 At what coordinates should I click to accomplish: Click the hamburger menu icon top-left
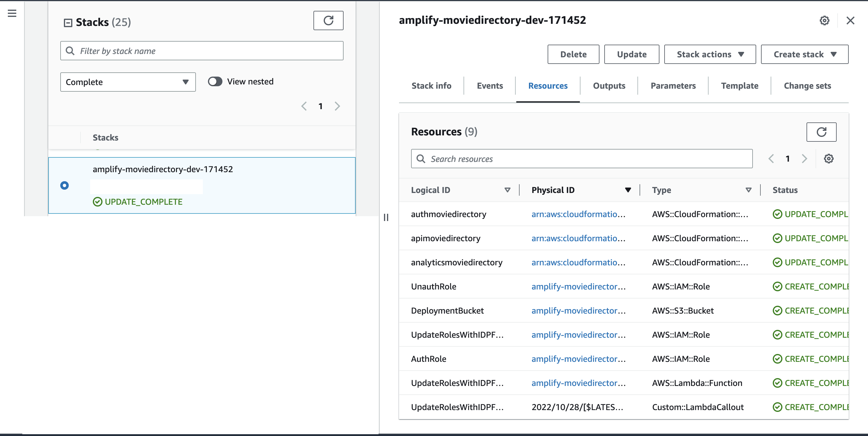point(13,13)
